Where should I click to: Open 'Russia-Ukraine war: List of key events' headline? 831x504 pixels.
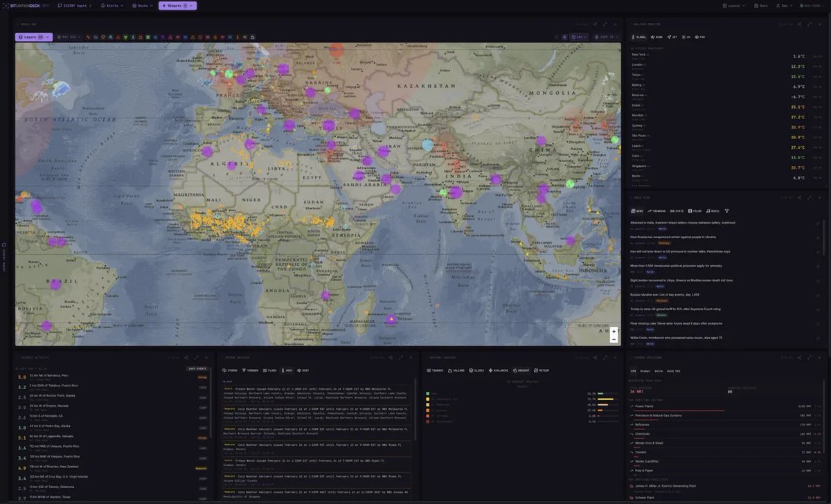pos(665,294)
